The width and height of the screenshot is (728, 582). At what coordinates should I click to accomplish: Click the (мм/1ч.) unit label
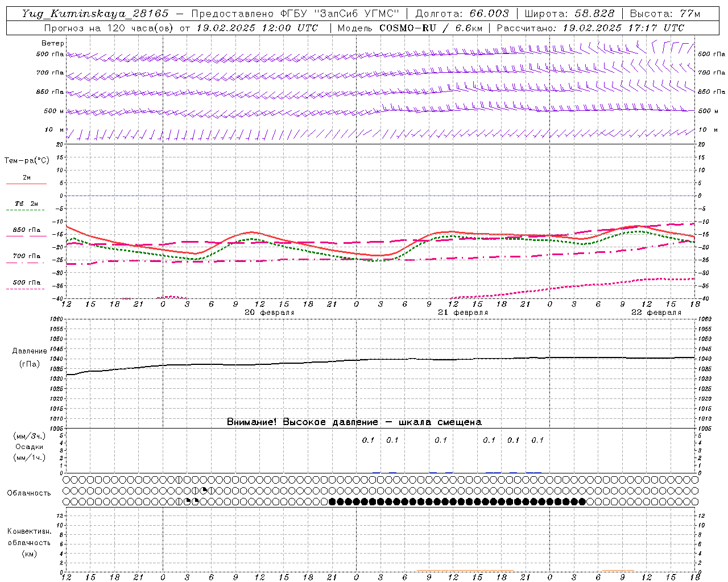[x=30, y=458]
